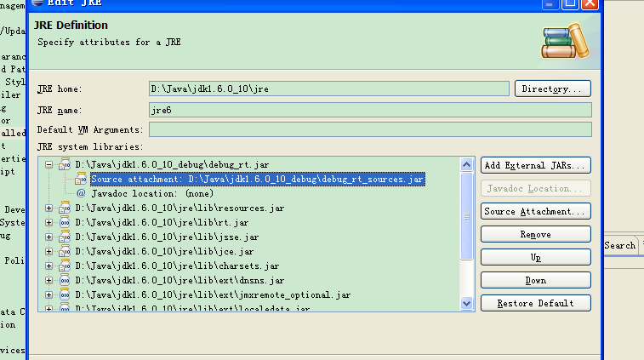Expand the jce.jar library node

pos(48,252)
